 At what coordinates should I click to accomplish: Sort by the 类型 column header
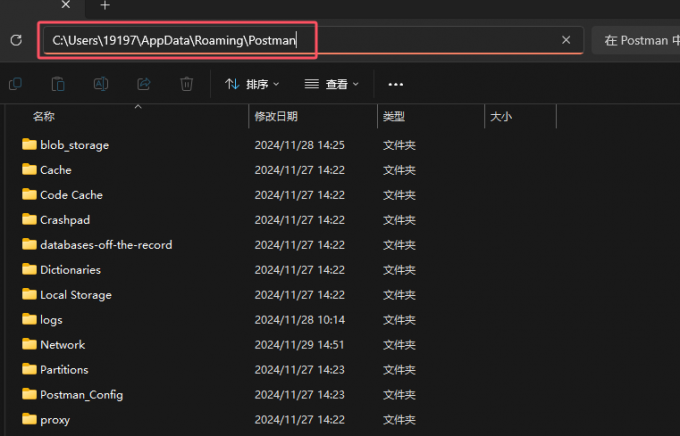point(394,116)
